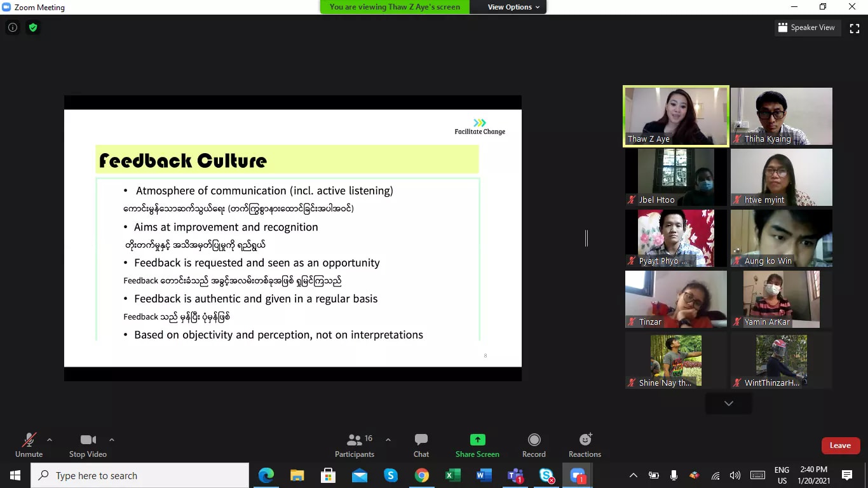The width and height of the screenshot is (868, 488).
Task: Stop Video camera button
Action: [88, 445]
